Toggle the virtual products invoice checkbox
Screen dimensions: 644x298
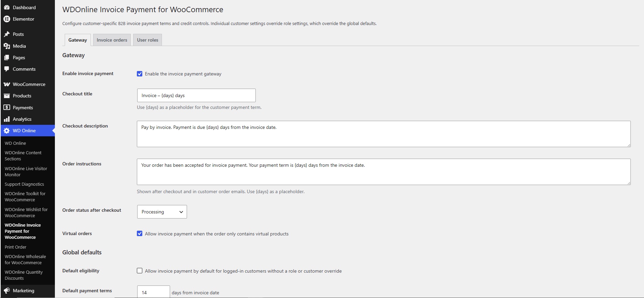[x=140, y=233]
